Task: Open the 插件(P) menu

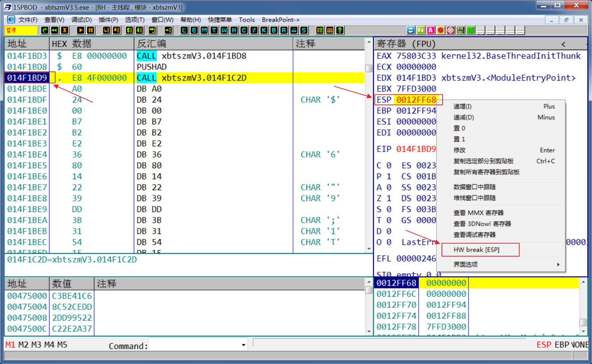Action: coord(108,20)
